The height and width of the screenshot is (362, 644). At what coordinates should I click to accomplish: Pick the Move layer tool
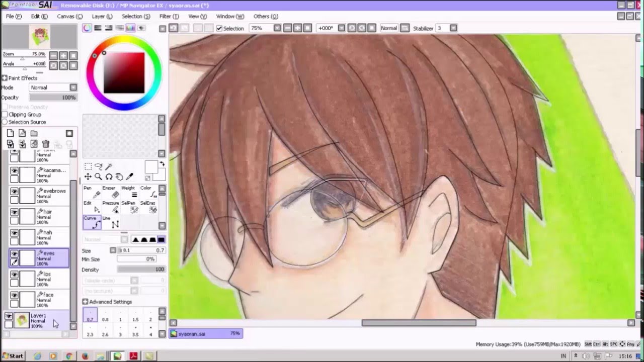(x=88, y=176)
